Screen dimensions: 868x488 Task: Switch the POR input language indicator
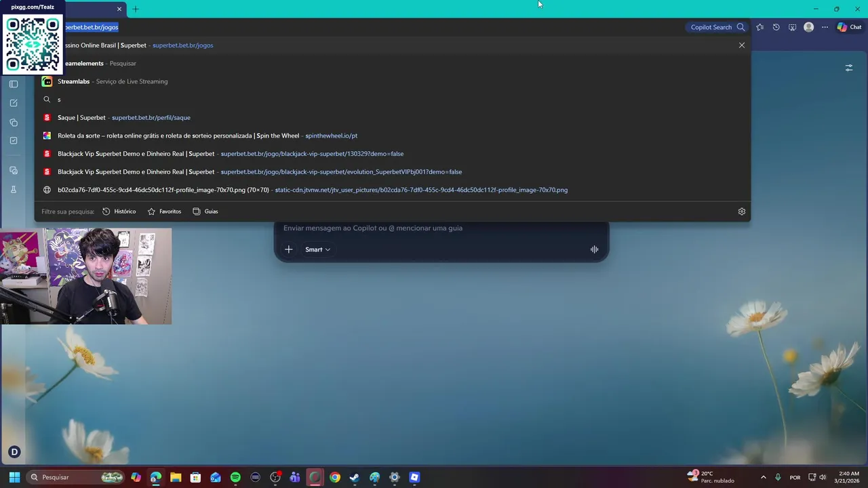click(795, 477)
